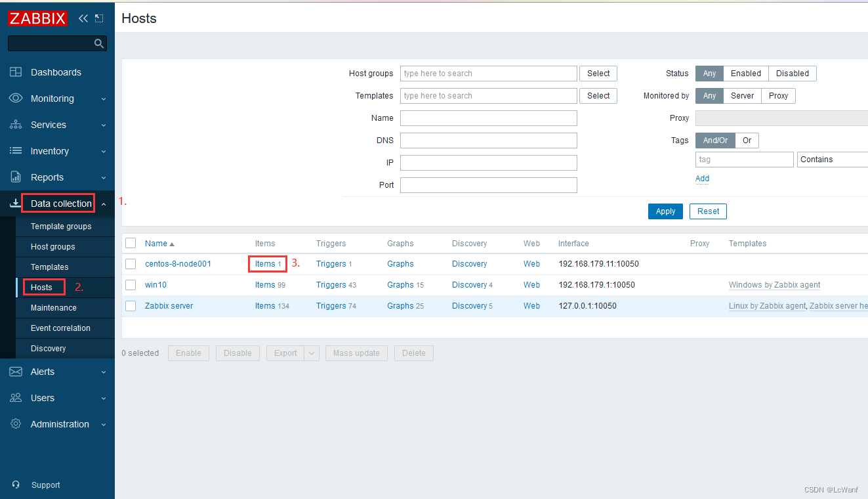Screen dimensions: 868x499
Task: Open Windows by Zabbix agent template link
Action: click(774, 285)
